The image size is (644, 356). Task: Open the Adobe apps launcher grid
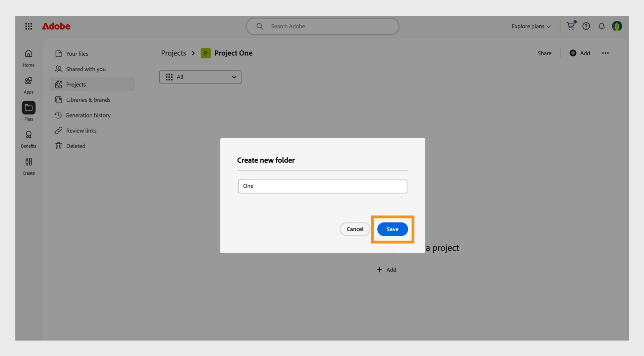[29, 26]
